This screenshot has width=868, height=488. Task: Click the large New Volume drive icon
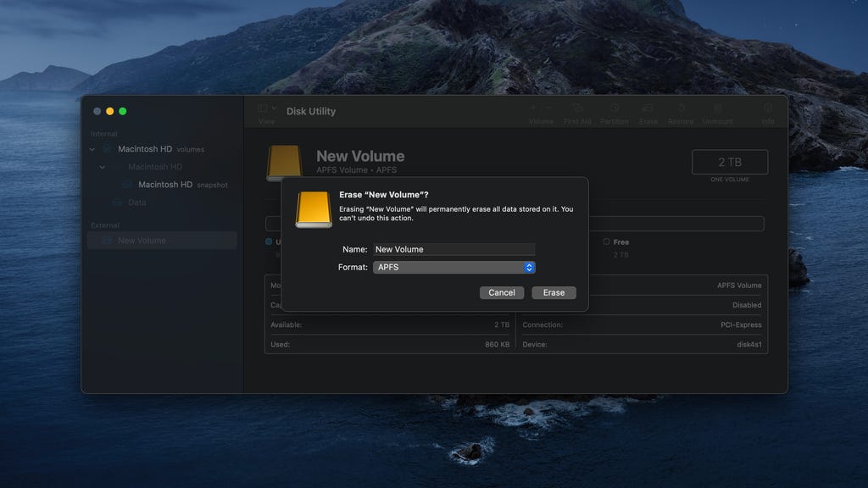285,163
